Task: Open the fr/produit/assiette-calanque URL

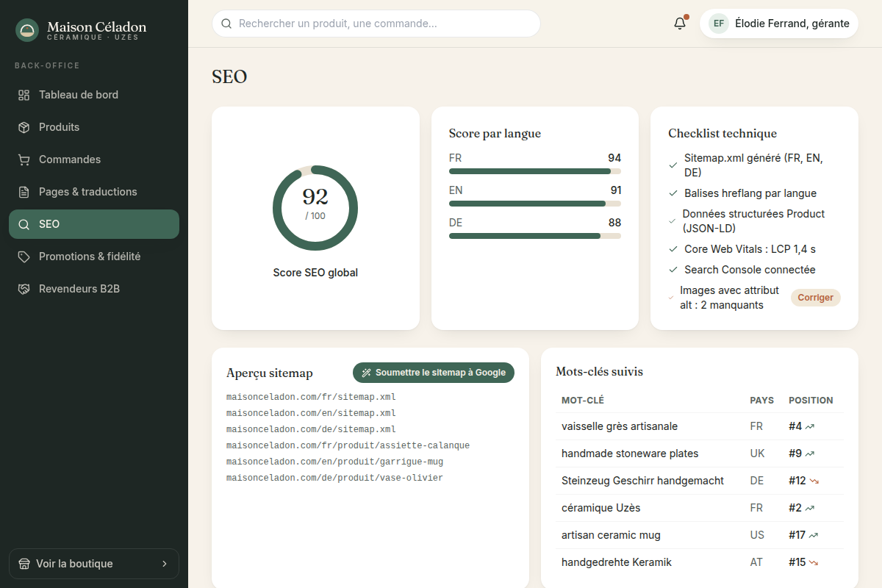Action: point(348,445)
